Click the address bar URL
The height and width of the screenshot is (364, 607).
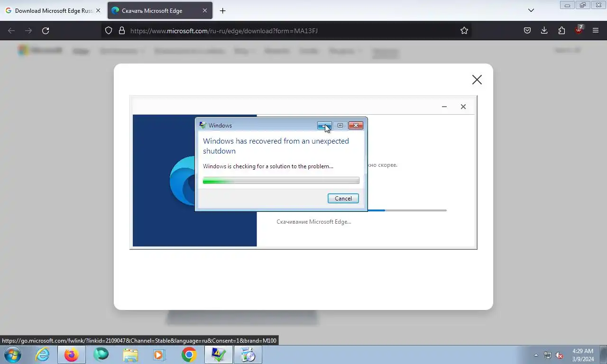pyautogui.click(x=224, y=31)
